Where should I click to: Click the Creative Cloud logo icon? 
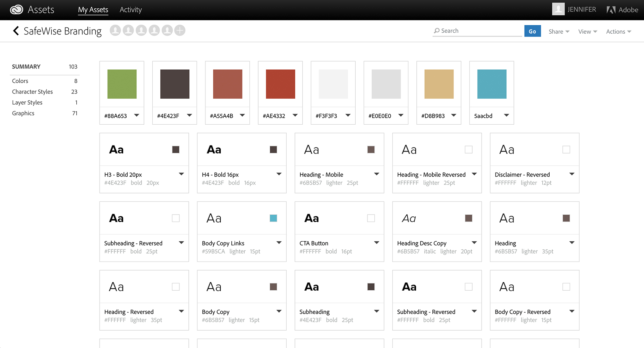16,10
